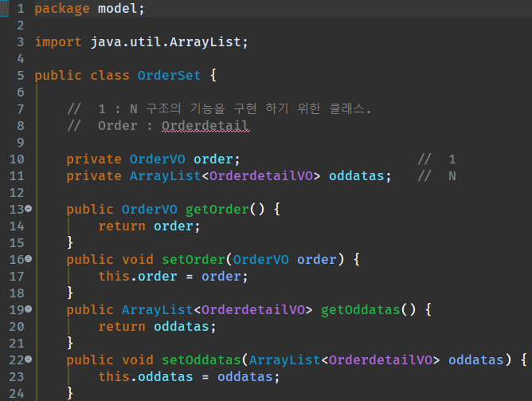Click 'java.util.ArrayList;' in the import line

(x=170, y=41)
